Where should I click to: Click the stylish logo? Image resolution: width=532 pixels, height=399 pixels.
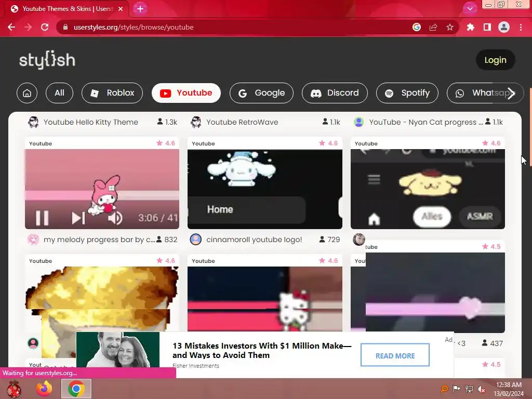tap(47, 60)
